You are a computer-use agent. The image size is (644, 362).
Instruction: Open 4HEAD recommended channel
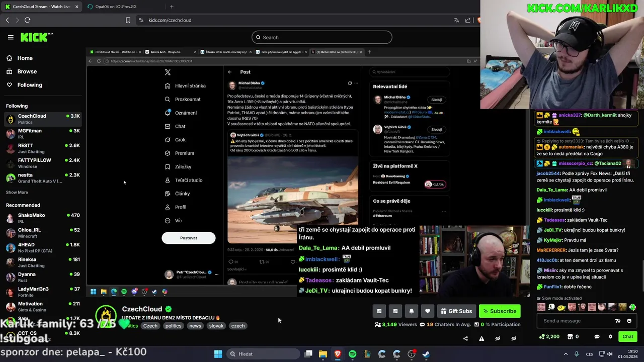[43, 247]
